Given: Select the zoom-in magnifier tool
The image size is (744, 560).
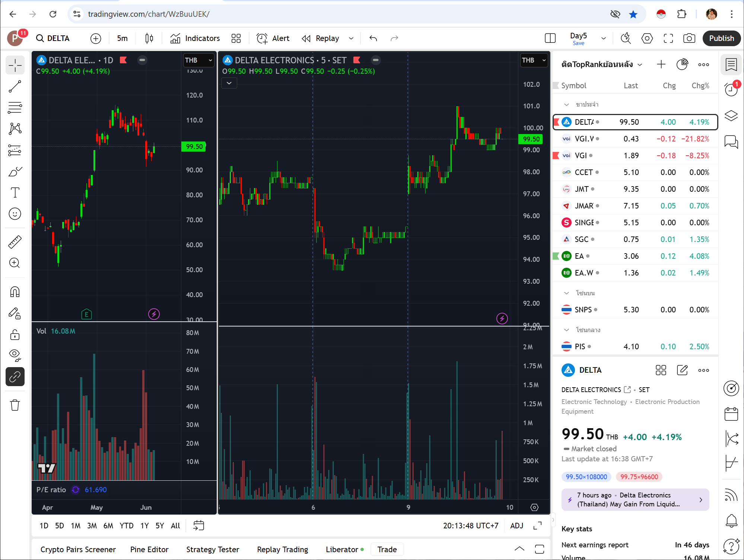Looking at the screenshot, I should (x=15, y=263).
